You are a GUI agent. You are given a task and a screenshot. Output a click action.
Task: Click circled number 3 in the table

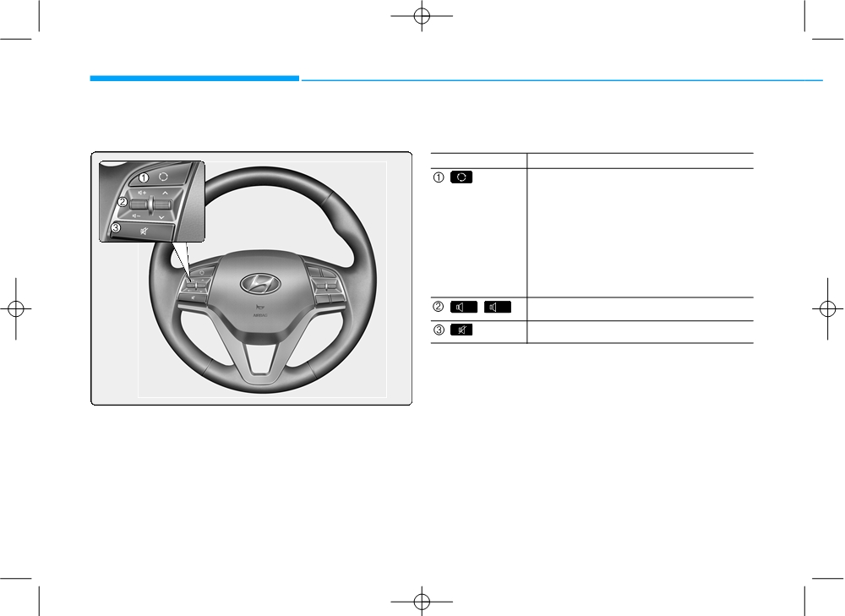(439, 330)
